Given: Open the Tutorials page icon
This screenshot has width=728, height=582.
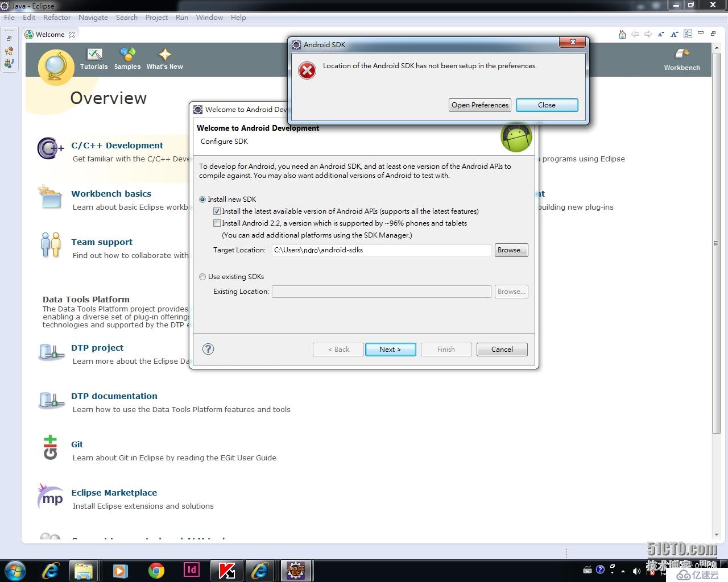Looking at the screenshot, I should pyautogui.click(x=94, y=55).
